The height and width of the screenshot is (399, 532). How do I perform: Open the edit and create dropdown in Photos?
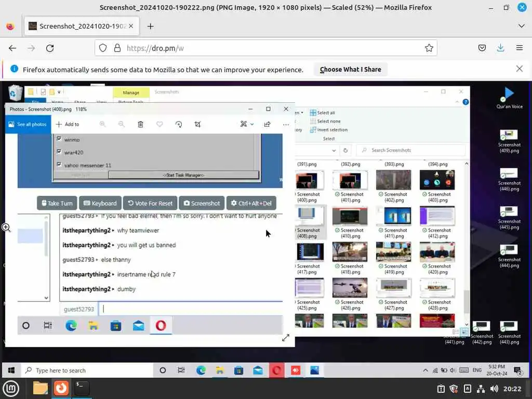(247, 124)
